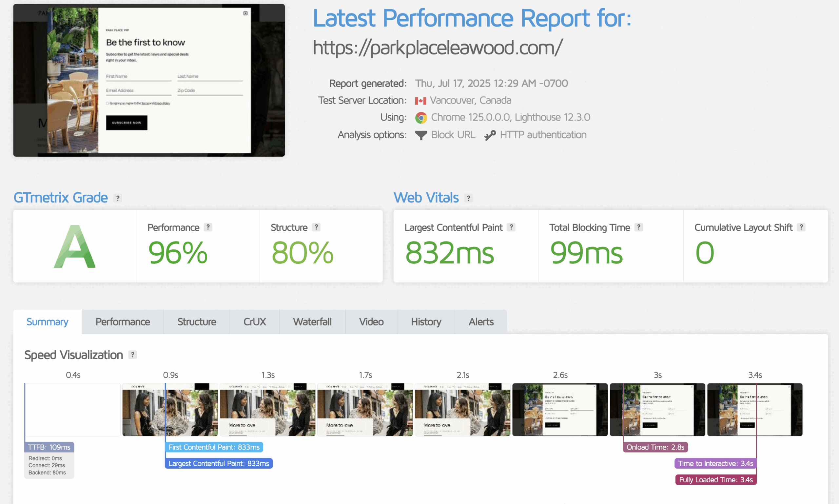839x504 pixels.
Task: Click Largest Contentful Paint help icon
Action: (511, 227)
